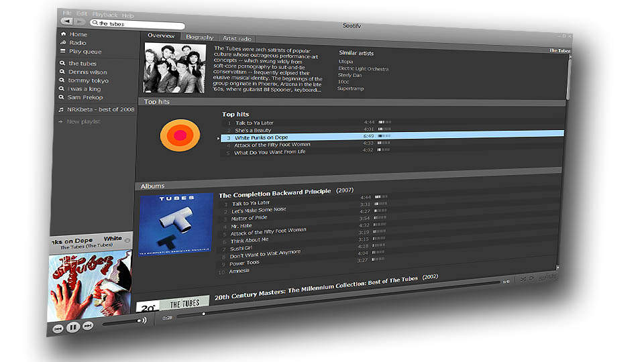Click the music note icon beside NRKbeta playlist

(x=60, y=109)
